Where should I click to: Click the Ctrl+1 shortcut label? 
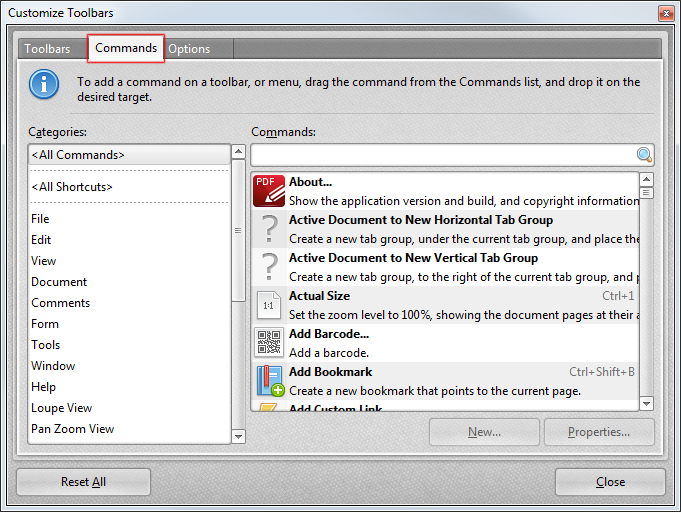(x=618, y=296)
